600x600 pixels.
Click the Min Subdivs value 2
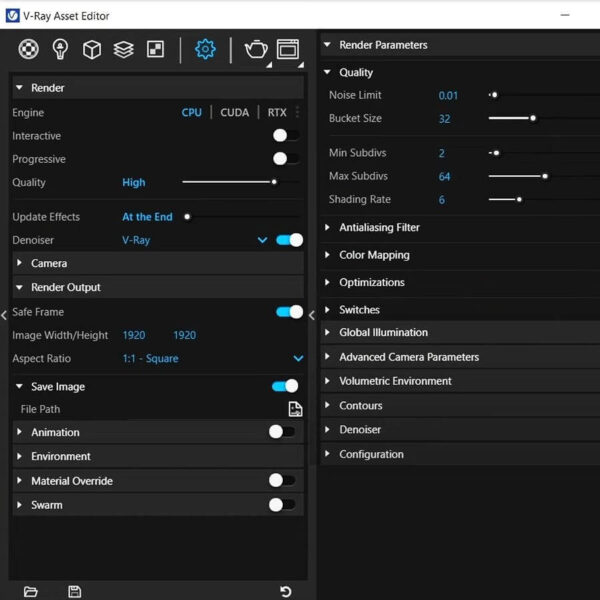pos(442,153)
